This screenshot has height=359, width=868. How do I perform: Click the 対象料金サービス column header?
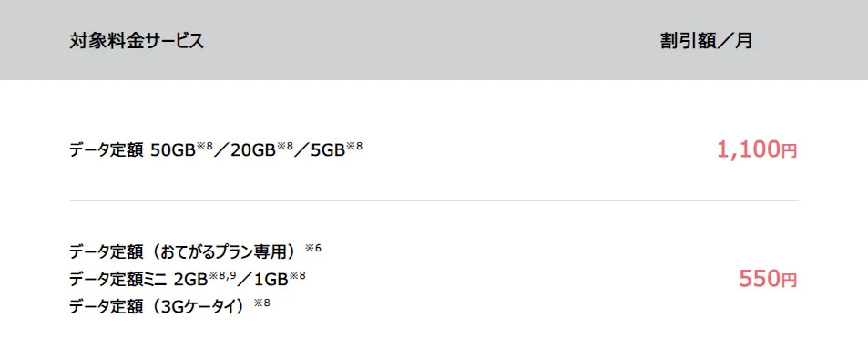pyautogui.click(x=137, y=41)
